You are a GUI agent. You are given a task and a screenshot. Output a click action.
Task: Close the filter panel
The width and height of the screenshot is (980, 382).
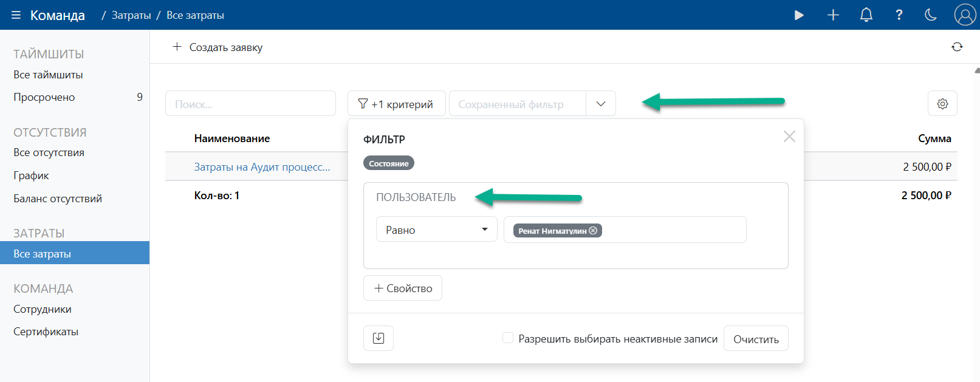pyautogui.click(x=789, y=137)
